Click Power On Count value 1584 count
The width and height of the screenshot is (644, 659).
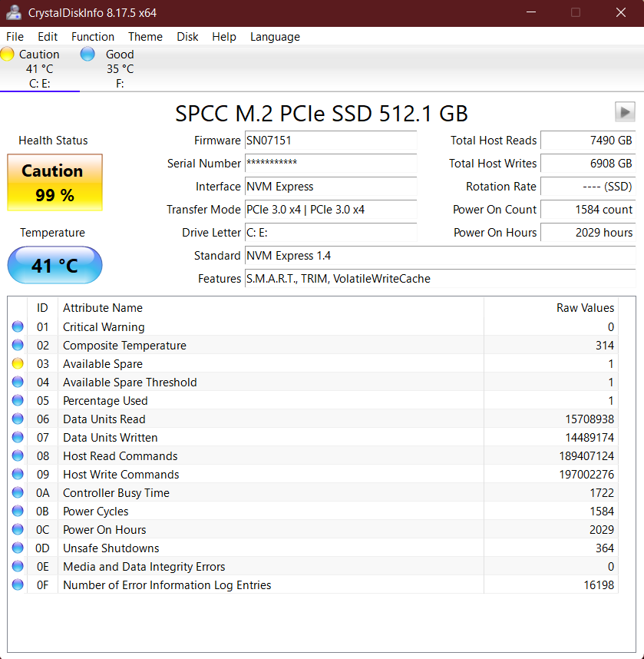588,210
